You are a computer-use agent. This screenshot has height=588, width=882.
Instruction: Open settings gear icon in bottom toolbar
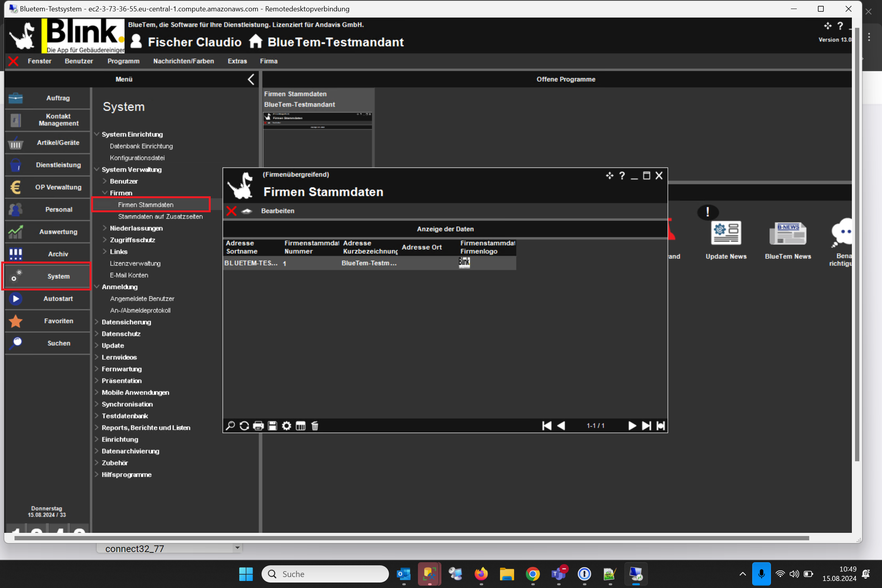[287, 426]
